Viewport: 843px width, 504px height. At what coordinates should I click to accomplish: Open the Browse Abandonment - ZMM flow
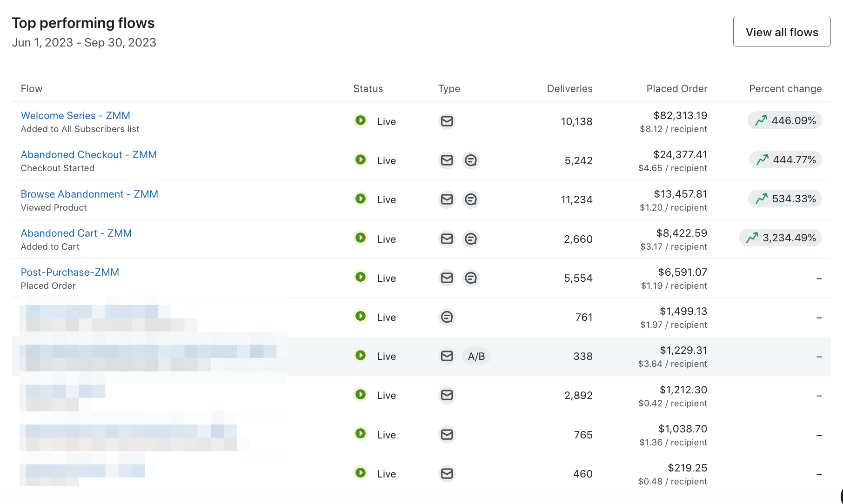tap(89, 194)
